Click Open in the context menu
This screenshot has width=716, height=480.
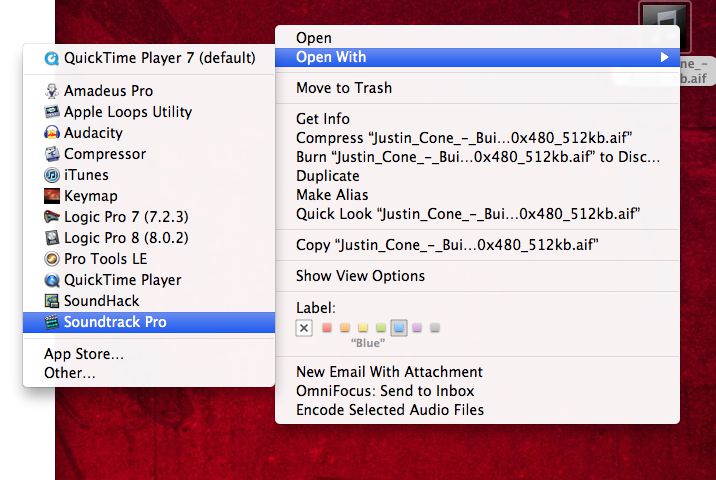click(x=477, y=38)
